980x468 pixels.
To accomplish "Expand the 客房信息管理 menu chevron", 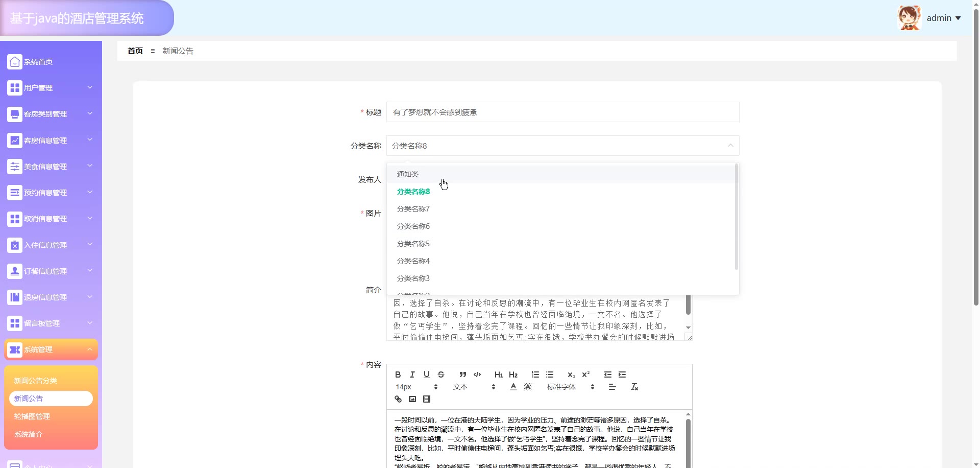I will [x=90, y=140].
